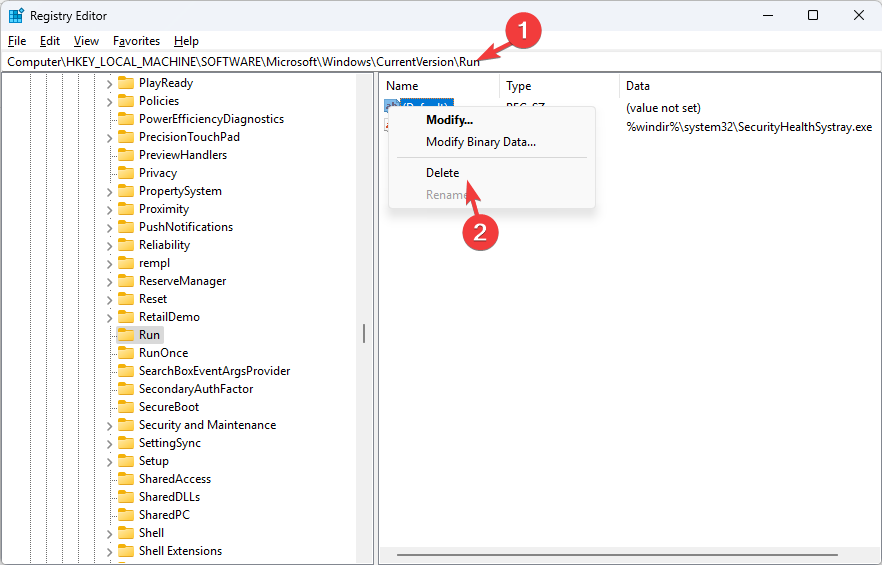Open the Edit menu
Screen dimensions: 882x565
point(50,41)
